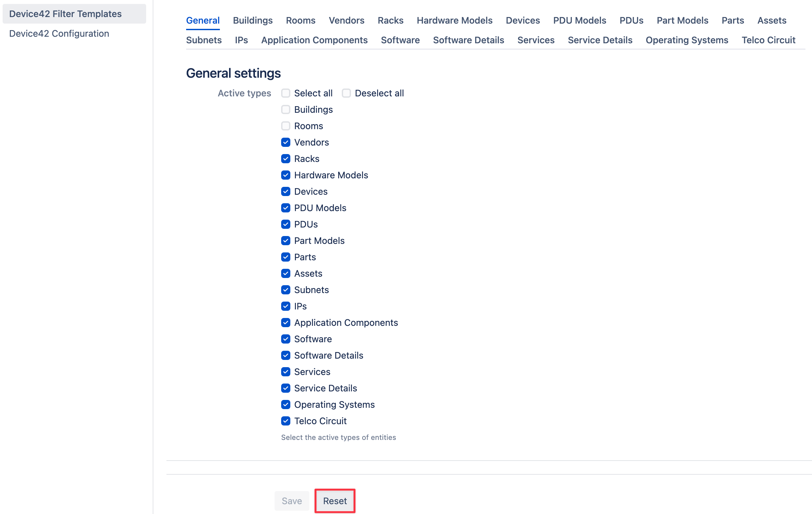Go to the Subnets tab

click(x=204, y=40)
